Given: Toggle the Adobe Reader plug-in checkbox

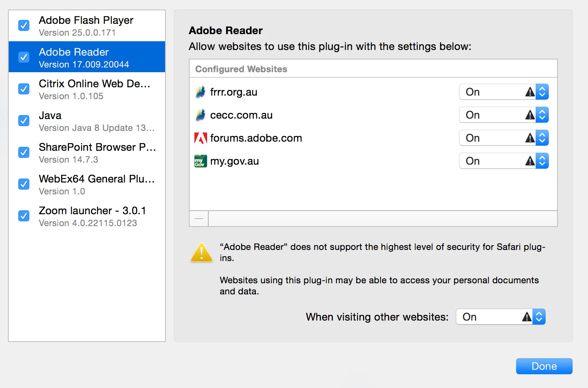Looking at the screenshot, I should 24,57.
